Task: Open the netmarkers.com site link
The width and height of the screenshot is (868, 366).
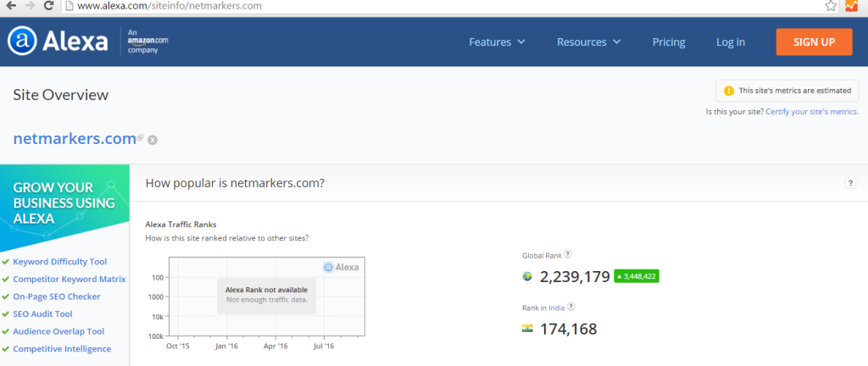Action: 75,138
